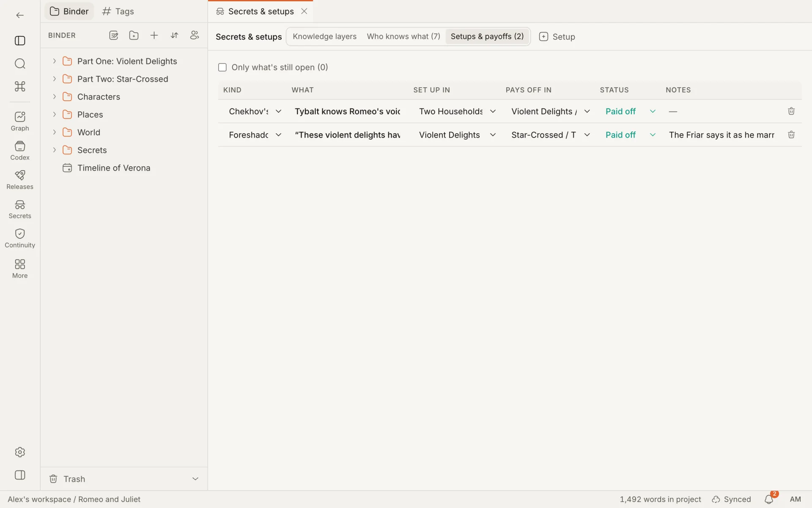Toggle the left sidebar panel icon
812x508 pixels.
pyautogui.click(x=20, y=41)
